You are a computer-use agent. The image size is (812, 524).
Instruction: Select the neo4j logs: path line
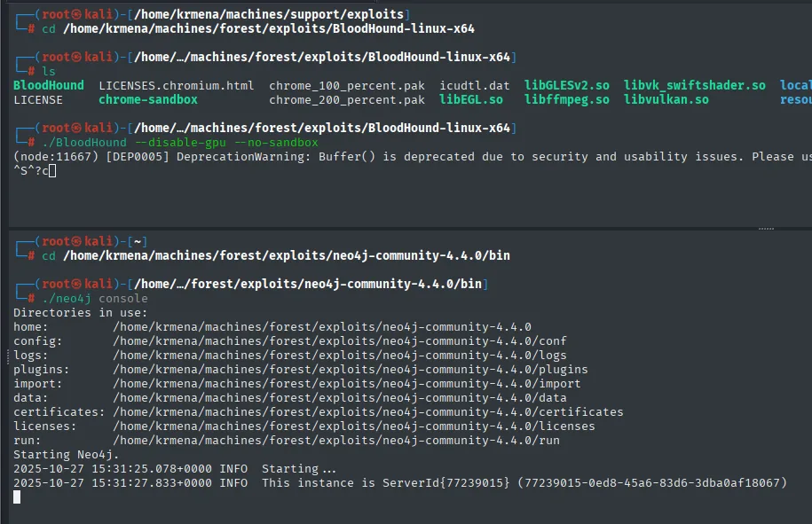(290, 356)
